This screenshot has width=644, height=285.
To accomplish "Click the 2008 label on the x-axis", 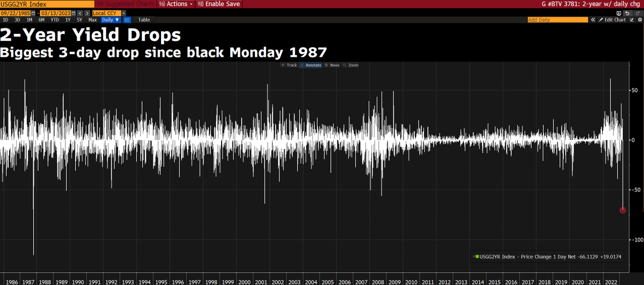I will [376, 281].
